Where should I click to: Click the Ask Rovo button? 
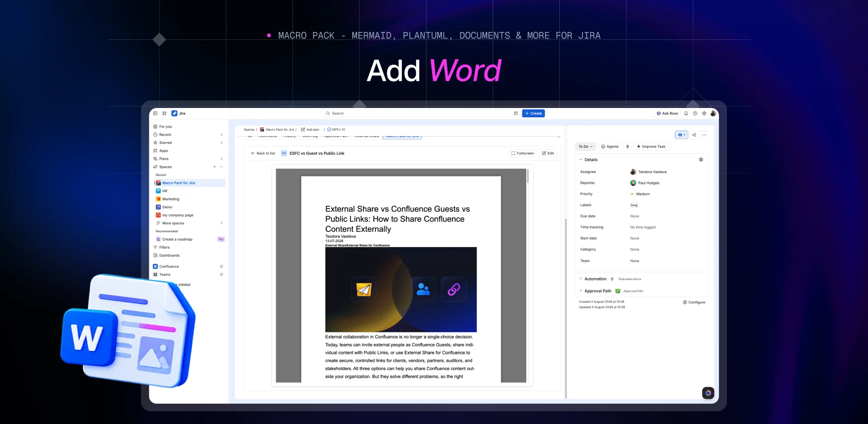click(x=667, y=113)
